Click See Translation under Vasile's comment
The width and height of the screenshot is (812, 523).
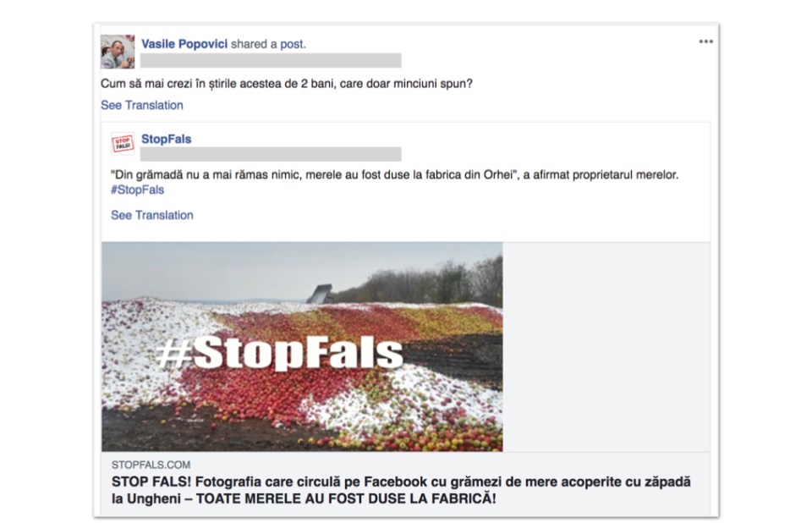pyautogui.click(x=142, y=105)
